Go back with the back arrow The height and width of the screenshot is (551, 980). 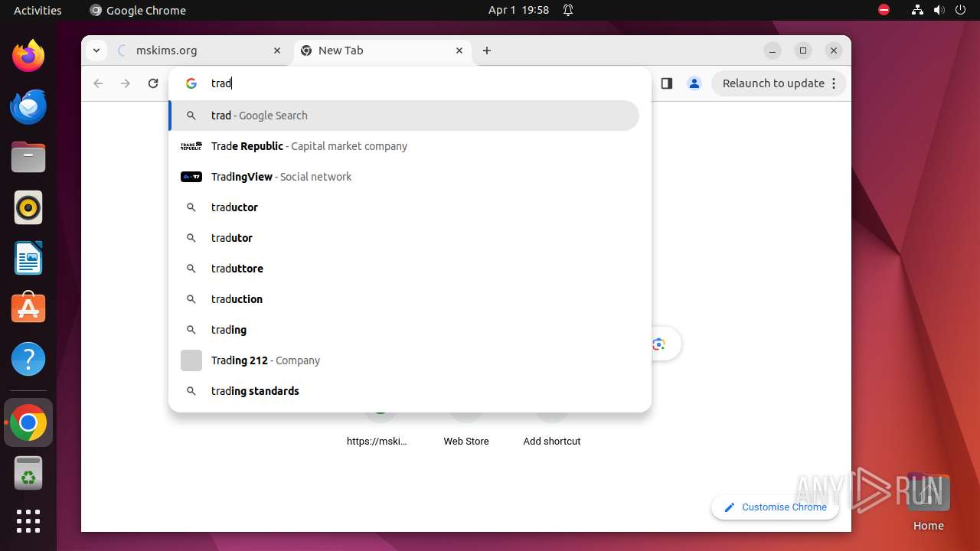[98, 83]
